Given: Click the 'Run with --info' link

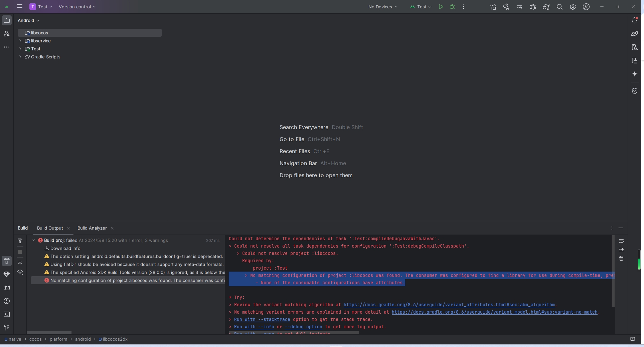Looking at the screenshot, I should [254, 327].
